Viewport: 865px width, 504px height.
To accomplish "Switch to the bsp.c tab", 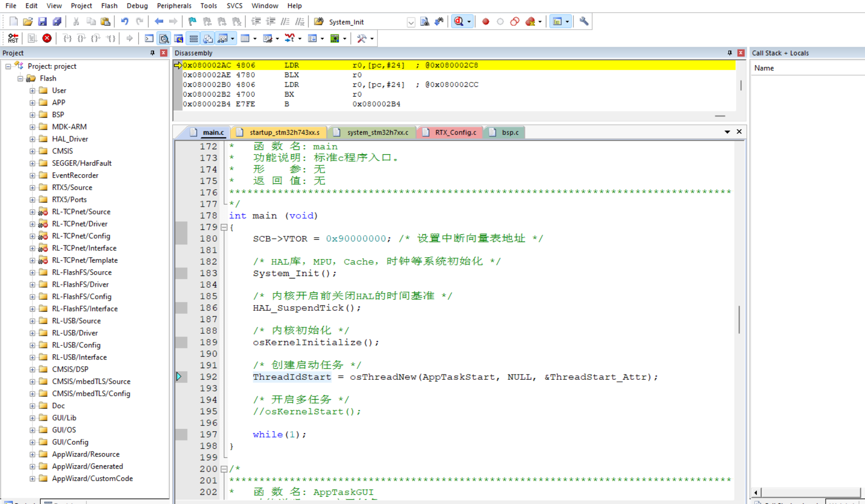I will point(505,132).
